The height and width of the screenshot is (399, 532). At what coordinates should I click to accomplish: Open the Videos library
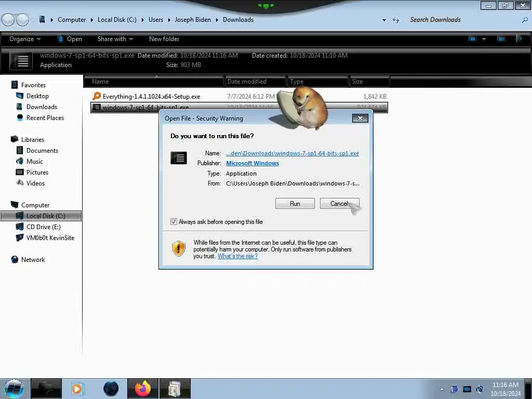point(35,183)
